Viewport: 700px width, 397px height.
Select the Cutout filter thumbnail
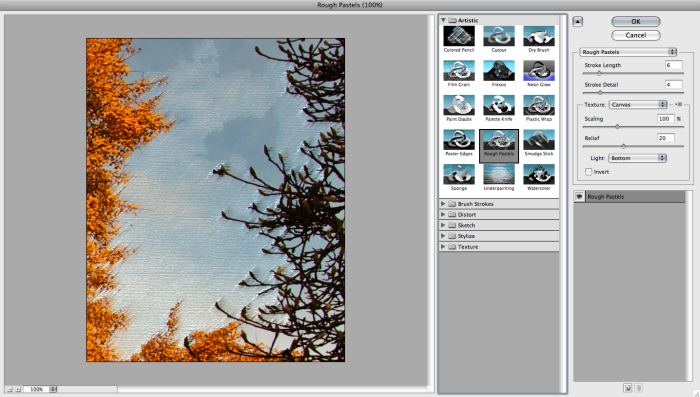point(499,36)
